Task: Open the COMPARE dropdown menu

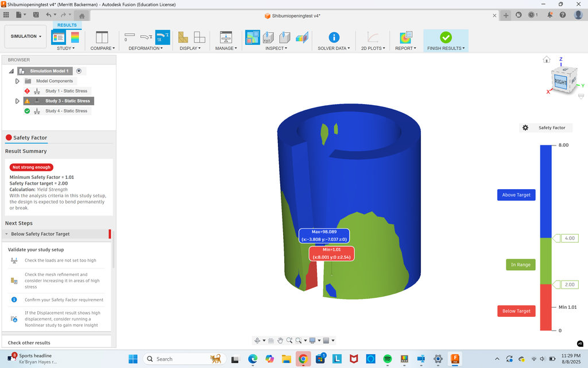Action: click(x=102, y=48)
